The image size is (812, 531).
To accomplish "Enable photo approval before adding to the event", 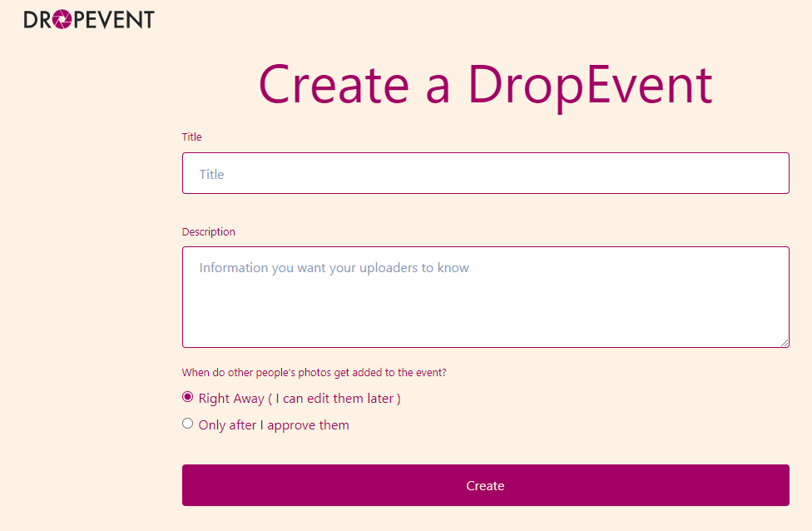I will [187, 424].
